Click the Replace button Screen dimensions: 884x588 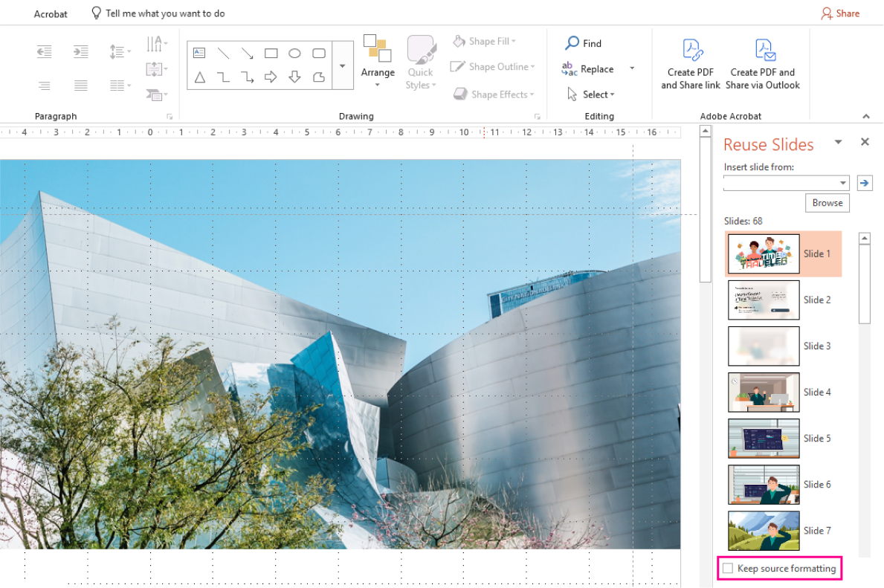(587, 69)
